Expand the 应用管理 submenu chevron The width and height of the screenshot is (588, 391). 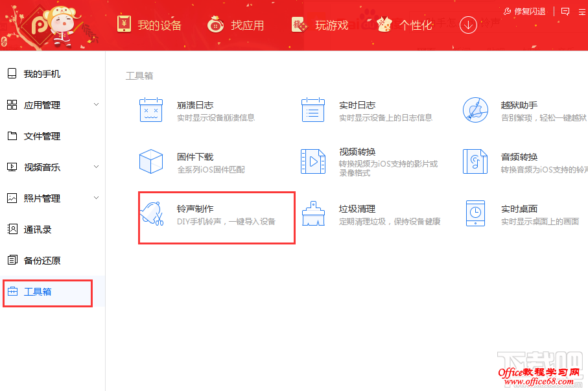pos(97,104)
